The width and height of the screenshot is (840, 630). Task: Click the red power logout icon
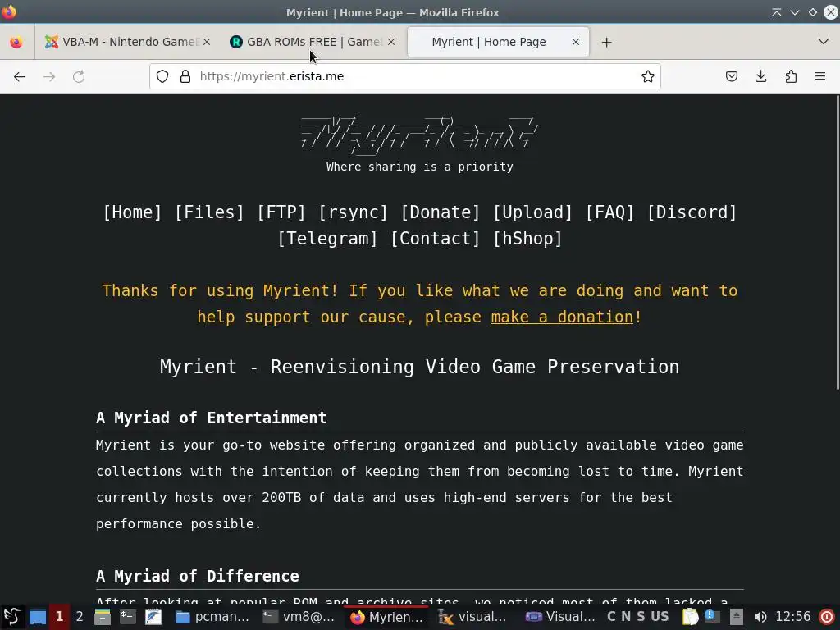click(x=827, y=617)
